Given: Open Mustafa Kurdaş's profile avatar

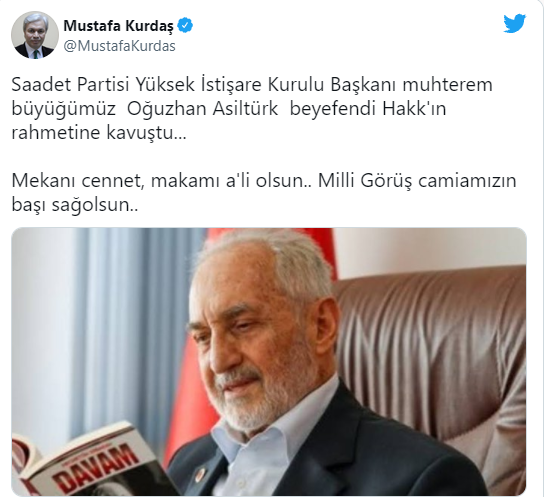Looking at the screenshot, I should [35, 35].
